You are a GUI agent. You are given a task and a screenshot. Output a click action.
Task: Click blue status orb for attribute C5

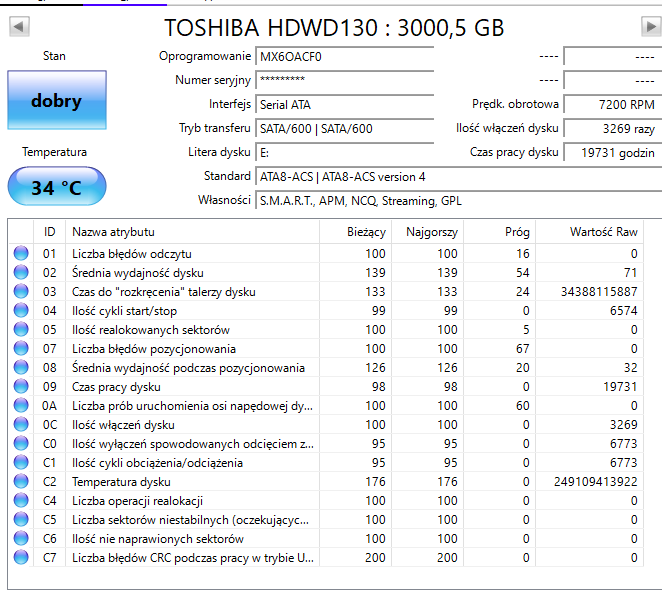coord(21,520)
